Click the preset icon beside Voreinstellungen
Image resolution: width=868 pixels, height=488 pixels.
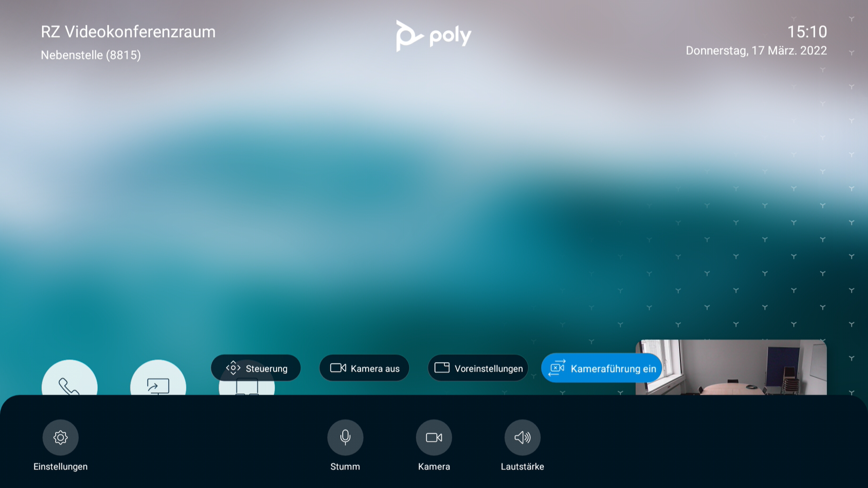click(442, 367)
